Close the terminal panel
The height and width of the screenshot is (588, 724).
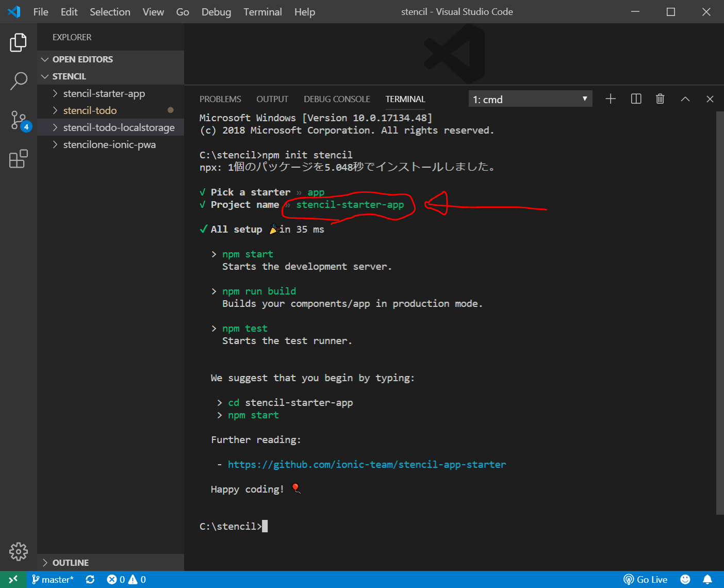[710, 99]
